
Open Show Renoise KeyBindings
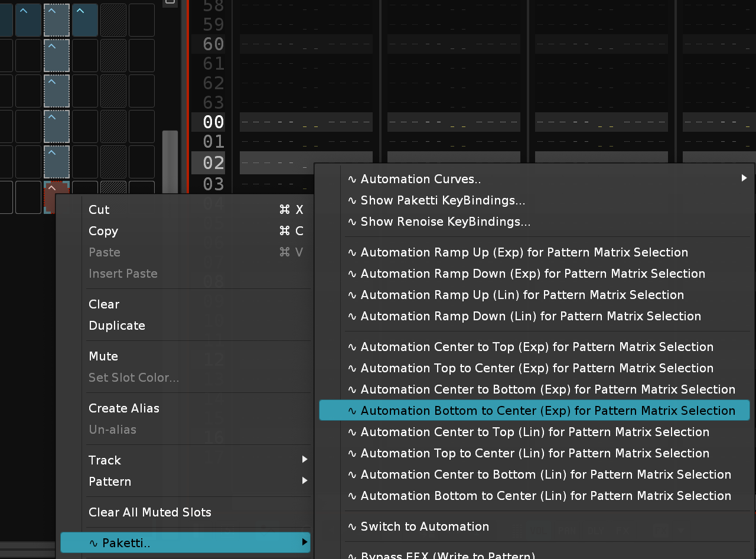445,222
